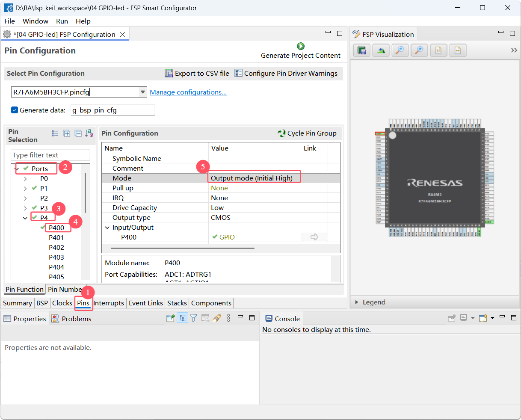This screenshot has height=420, width=521.
Task: Click the Pin Selection vertical scrollbar
Action: 86,193
